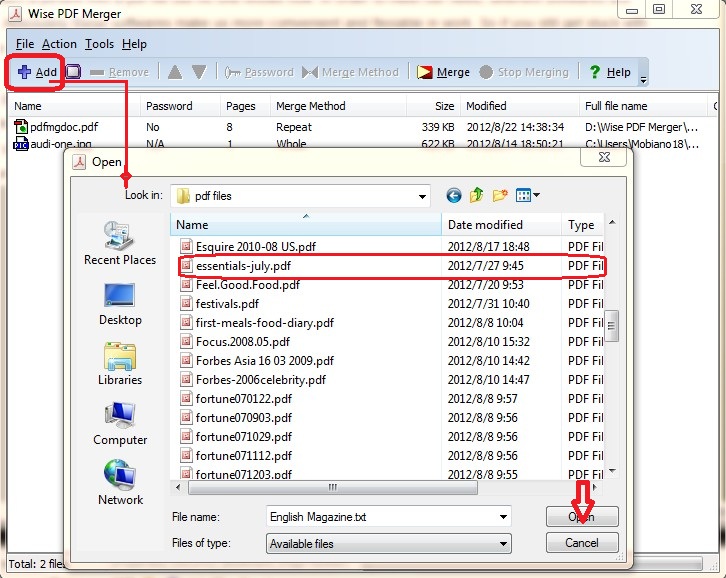The width and height of the screenshot is (726, 578).
Task: Select audi-one.jpg in the merge list
Action: tap(52, 144)
